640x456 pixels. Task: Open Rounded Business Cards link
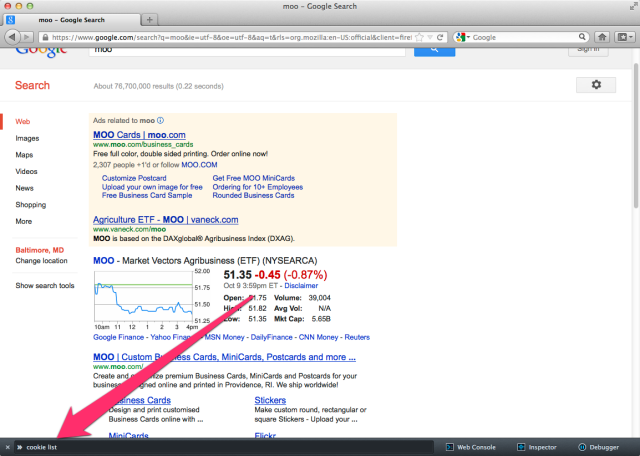point(253,196)
